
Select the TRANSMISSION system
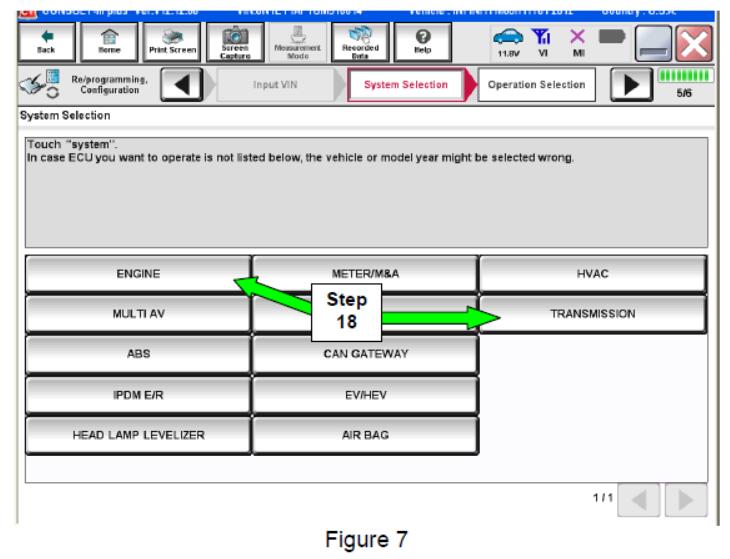click(x=593, y=314)
